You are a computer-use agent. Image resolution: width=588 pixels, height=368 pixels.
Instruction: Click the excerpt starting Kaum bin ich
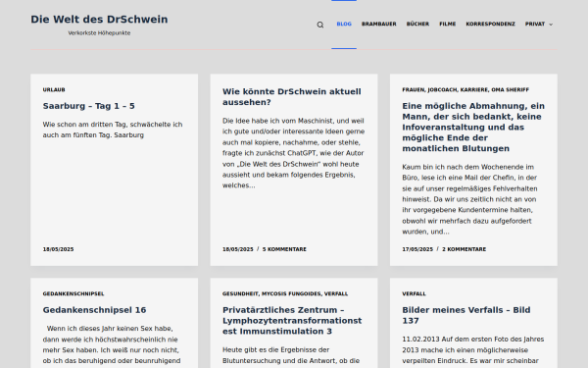[469, 199]
